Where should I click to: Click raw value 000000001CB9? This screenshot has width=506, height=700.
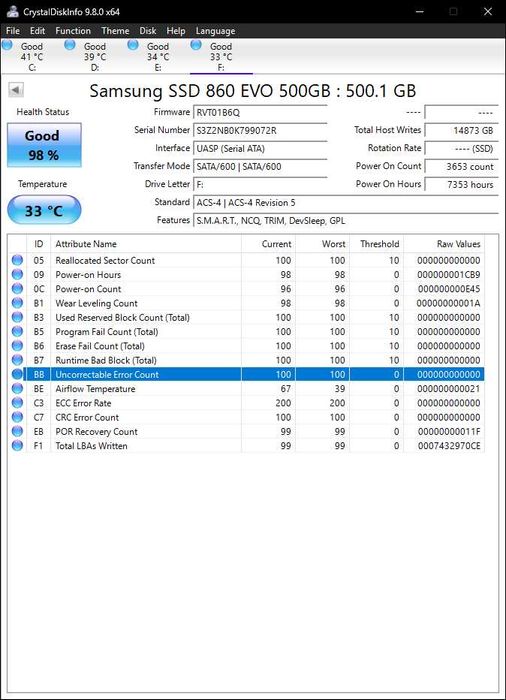tap(449, 275)
